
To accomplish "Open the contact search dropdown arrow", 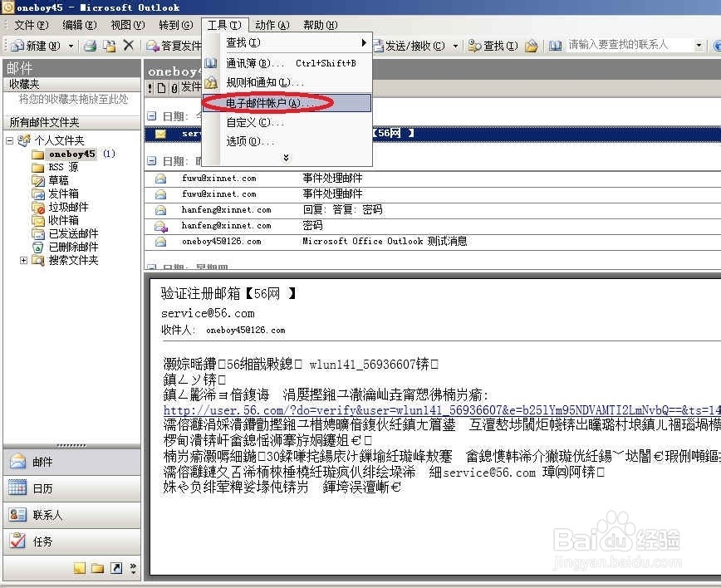I will click(699, 45).
